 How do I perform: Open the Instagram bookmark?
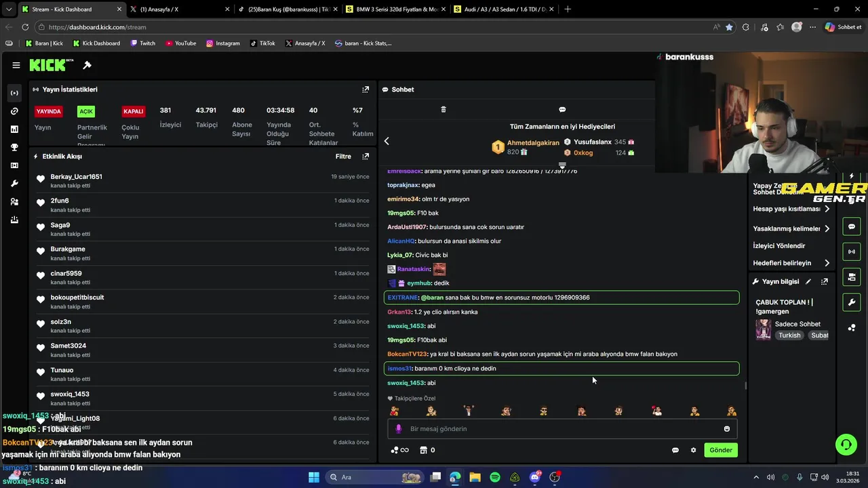click(x=223, y=43)
